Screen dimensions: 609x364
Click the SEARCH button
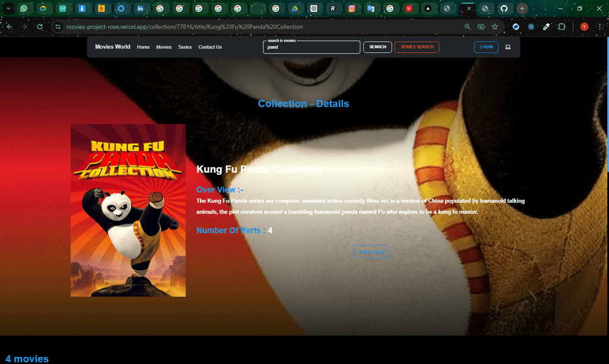378,47
